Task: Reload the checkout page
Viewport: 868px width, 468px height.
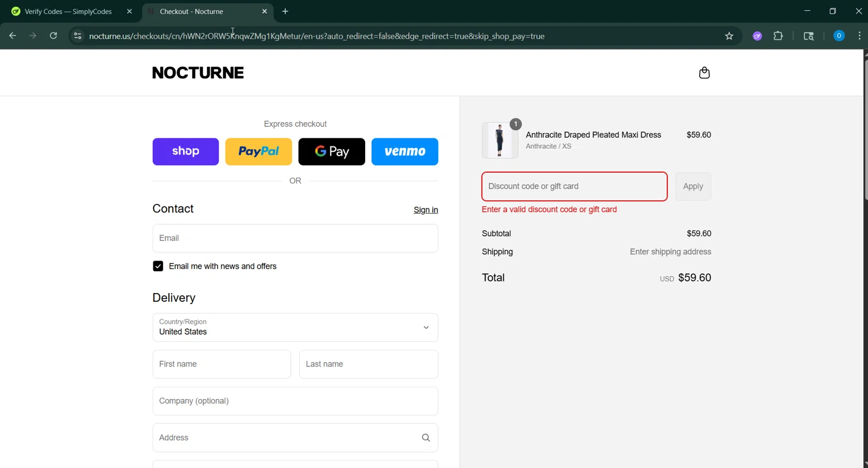Action: (53, 36)
